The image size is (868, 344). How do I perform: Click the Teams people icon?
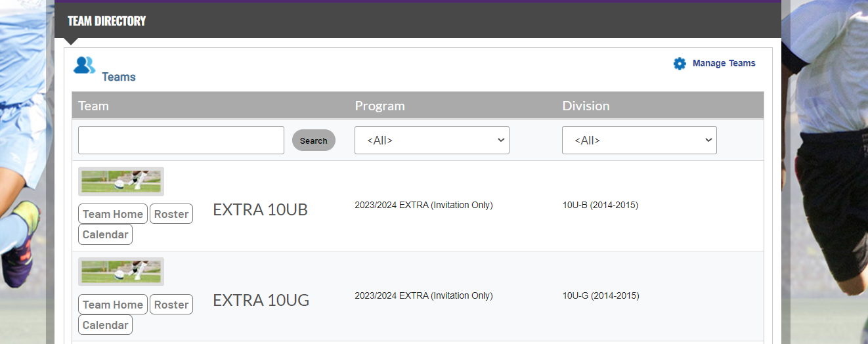tap(84, 65)
